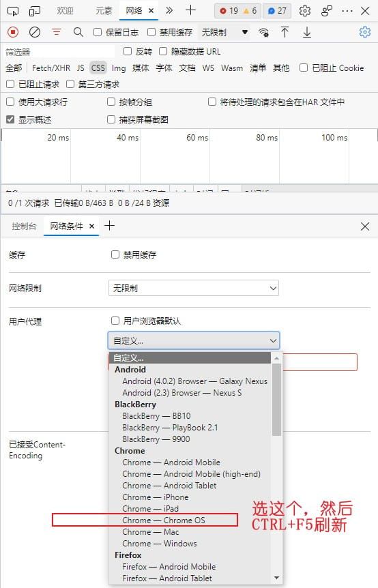Export HAR file download arrow
The width and height of the screenshot is (378, 588).
(307, 32)
